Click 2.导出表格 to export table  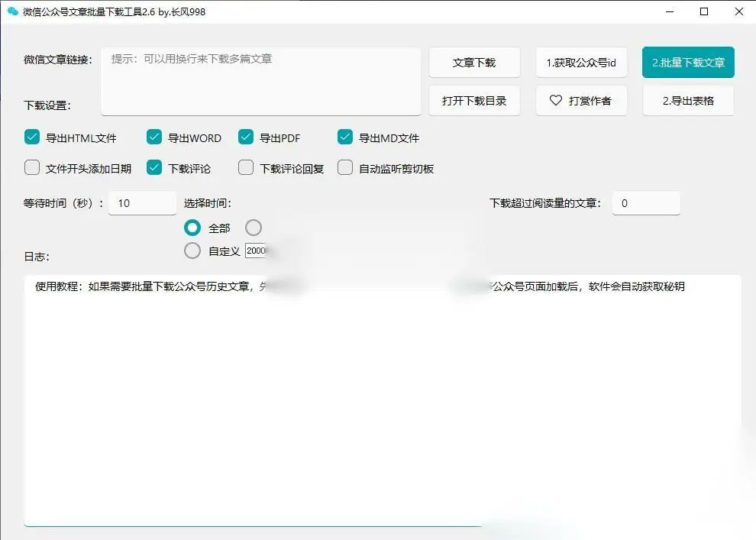coord(688,100)
